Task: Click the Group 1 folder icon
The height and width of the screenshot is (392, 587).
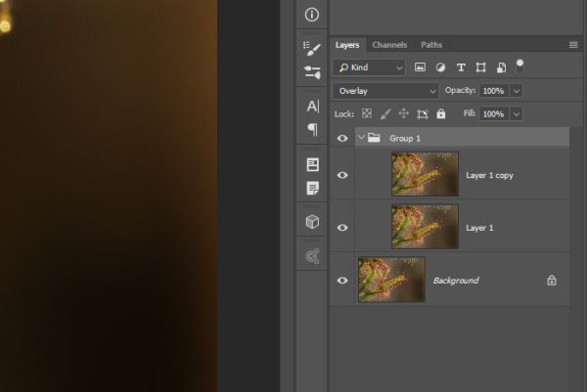Action: [374, 138]
